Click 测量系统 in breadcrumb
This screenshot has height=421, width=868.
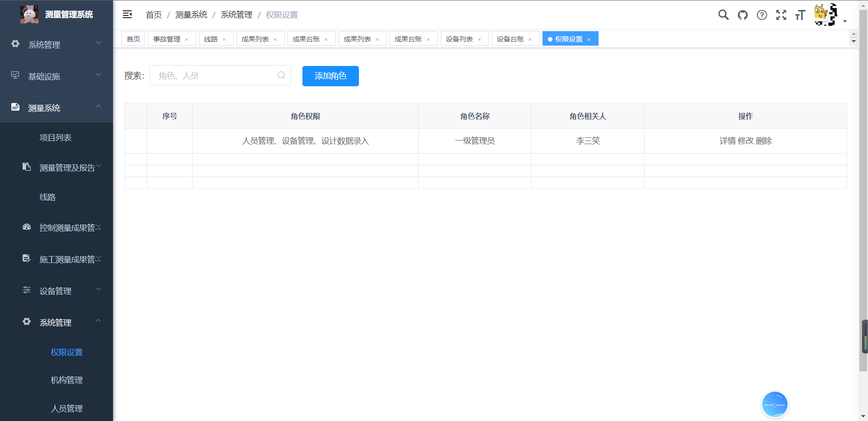pos(191,15)
